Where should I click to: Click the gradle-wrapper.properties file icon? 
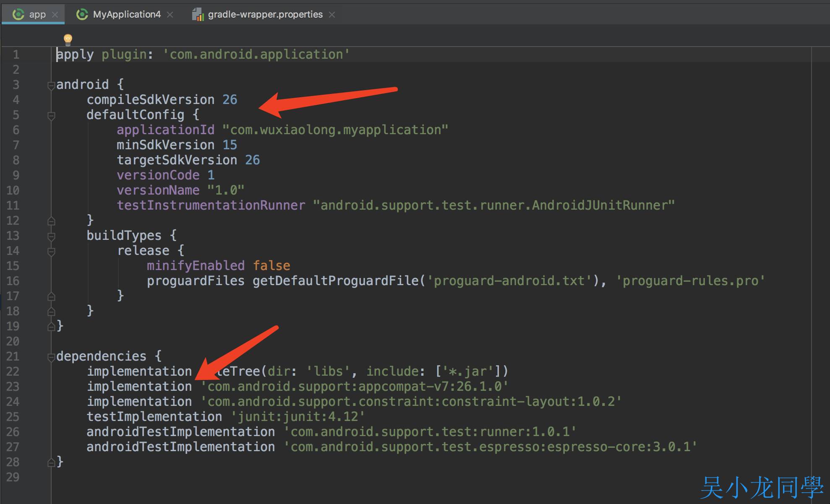(x=198, y=15)
